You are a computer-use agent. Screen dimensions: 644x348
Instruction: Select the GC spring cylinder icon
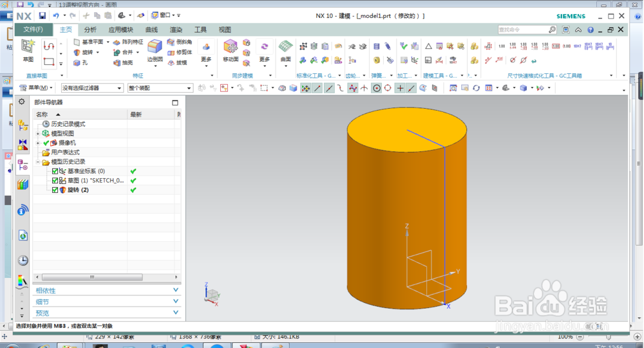(376, 46)
